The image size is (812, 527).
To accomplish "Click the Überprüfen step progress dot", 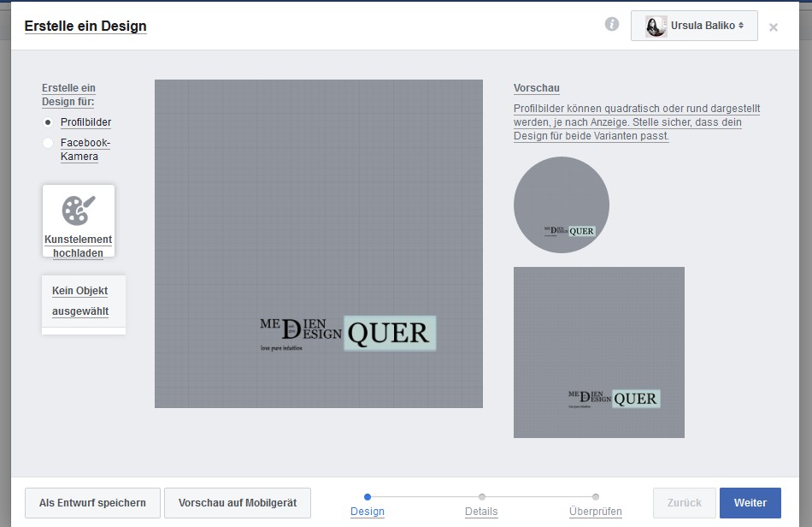I will coord(596,497).
